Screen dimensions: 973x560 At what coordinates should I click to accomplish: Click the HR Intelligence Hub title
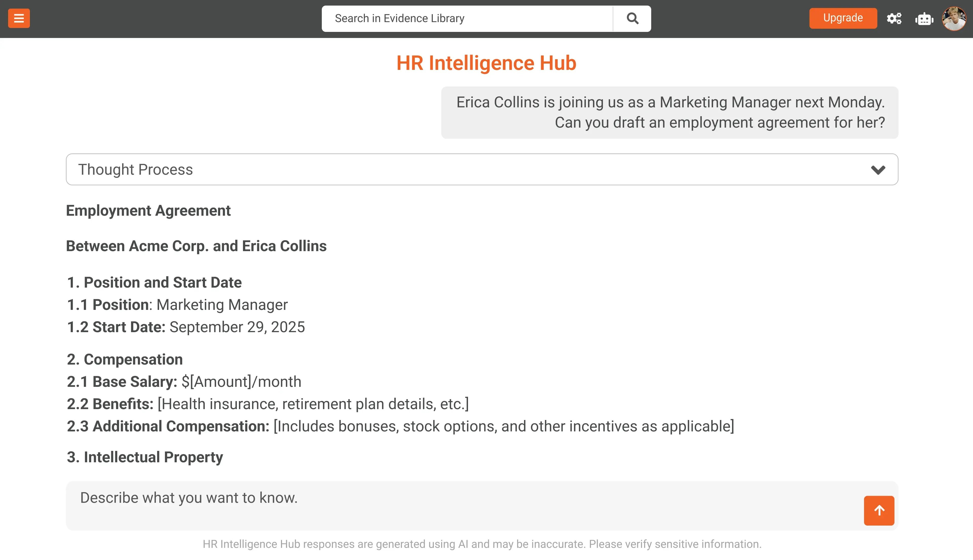click(x=486, y=63)
